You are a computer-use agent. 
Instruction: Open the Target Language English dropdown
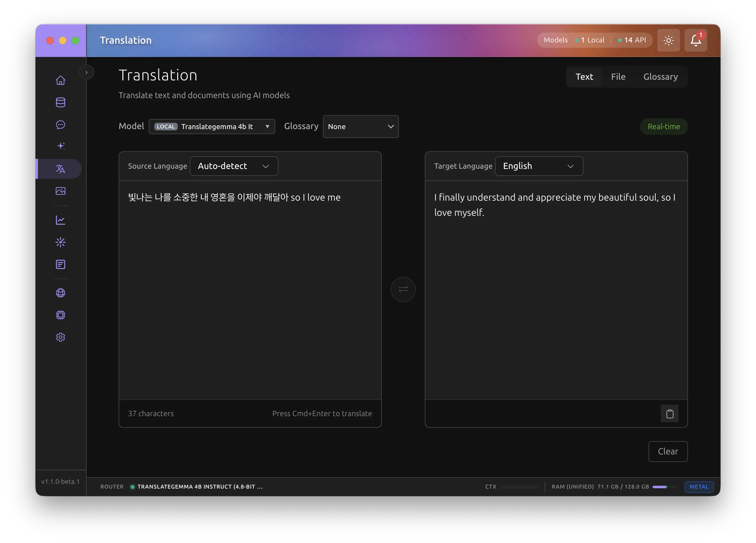pos(539,166)
